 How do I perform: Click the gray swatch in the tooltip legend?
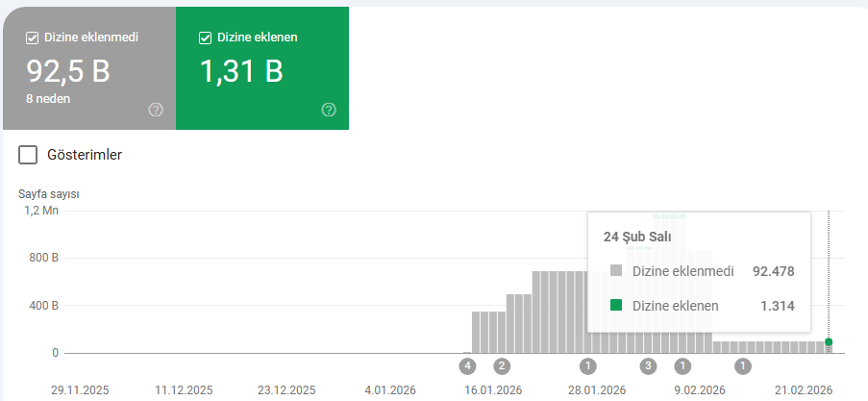616,271
